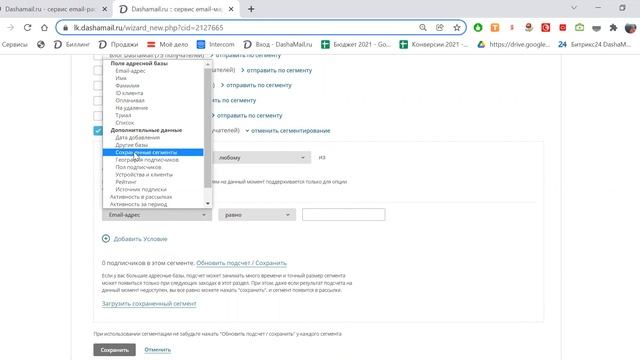Open the Вход - DashaMail.ru bookmark
640x360 pixels.
[278, 44]
